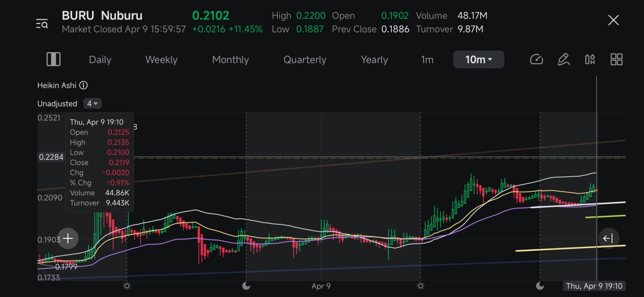Switch to the Quarterly timeframe
Screen dimensions: 644x297
click(305, 60)
